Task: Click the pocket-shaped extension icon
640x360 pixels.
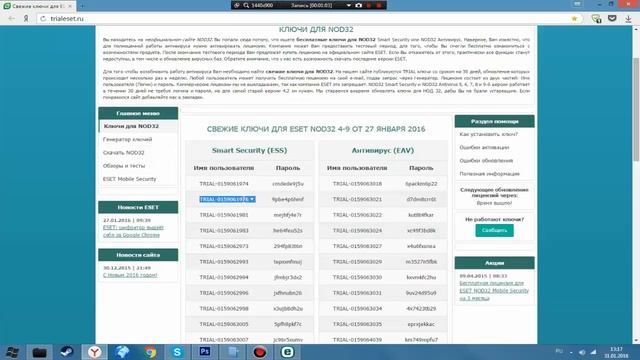Action: 612,18
